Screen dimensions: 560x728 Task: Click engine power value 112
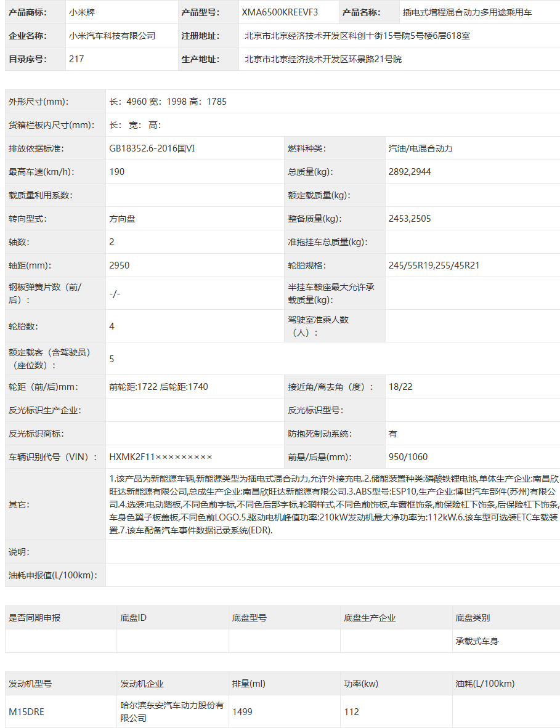click(x=351, y=712)
